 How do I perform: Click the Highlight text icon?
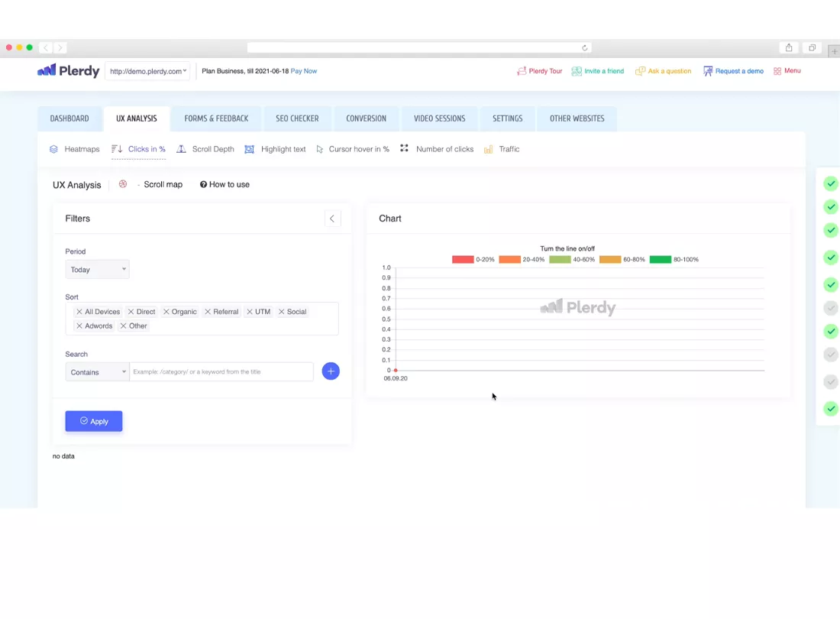click(249, 149)
